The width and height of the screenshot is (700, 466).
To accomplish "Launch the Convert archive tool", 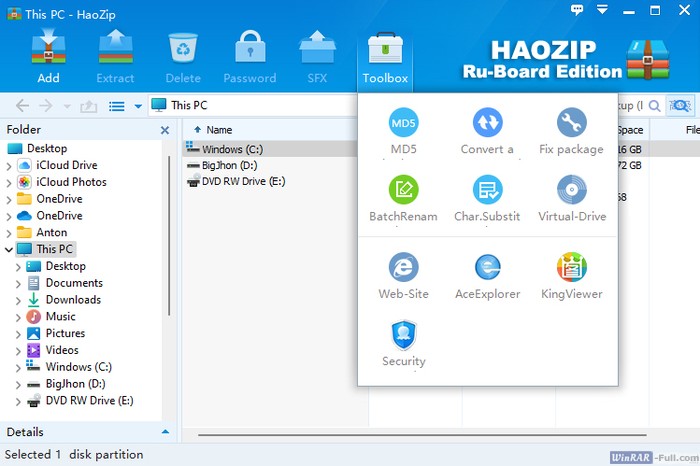I will click(487, 123).
